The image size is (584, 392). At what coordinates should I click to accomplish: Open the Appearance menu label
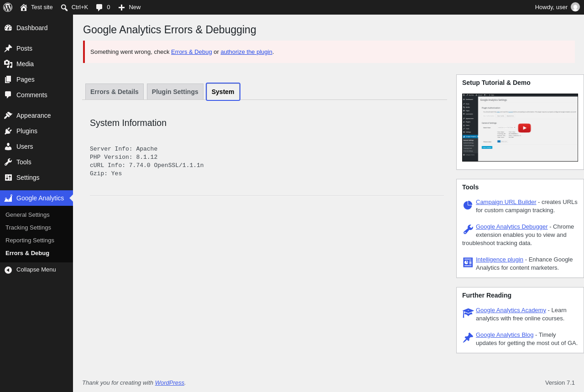coord(34,115)
